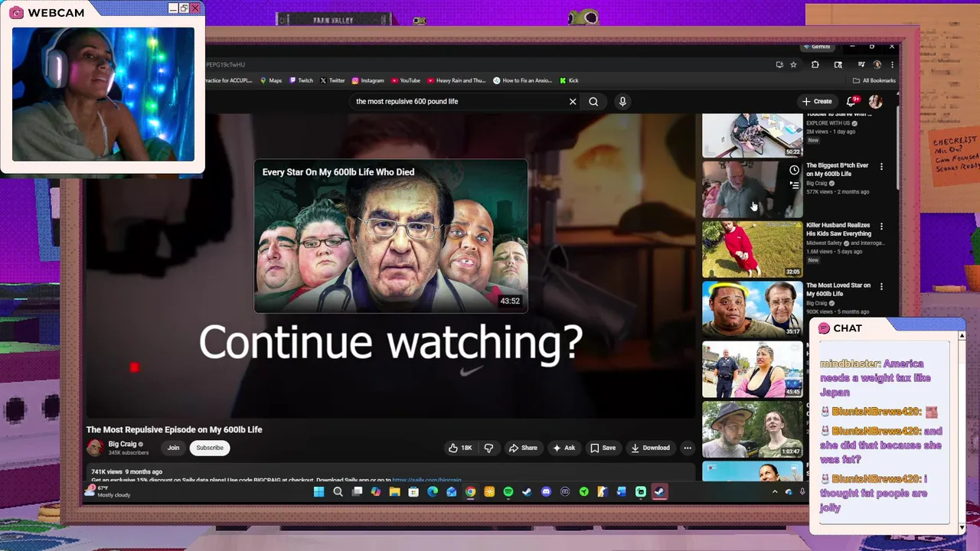Download the video
Viewport: 980px width, 551px height.
point(650,448)
